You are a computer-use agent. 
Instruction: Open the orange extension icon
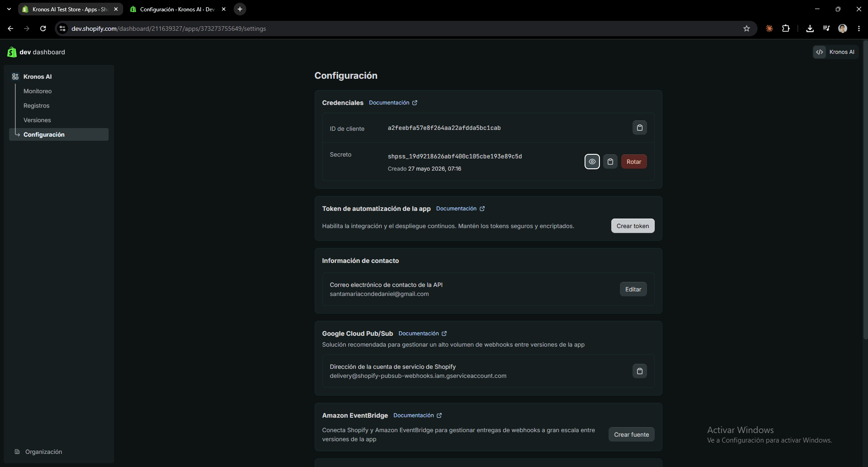pyautogui.click(x=769, y=29)
